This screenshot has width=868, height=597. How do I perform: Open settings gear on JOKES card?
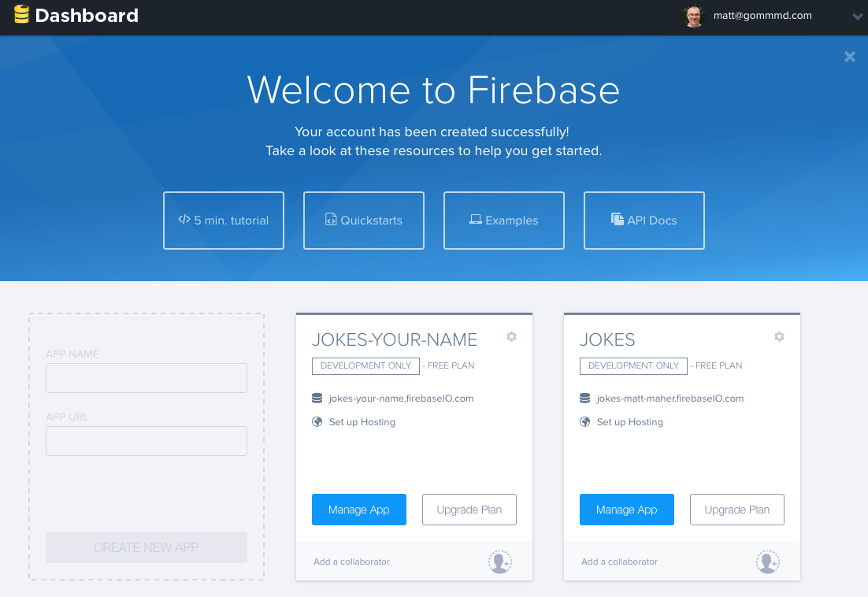click(779, 336)
